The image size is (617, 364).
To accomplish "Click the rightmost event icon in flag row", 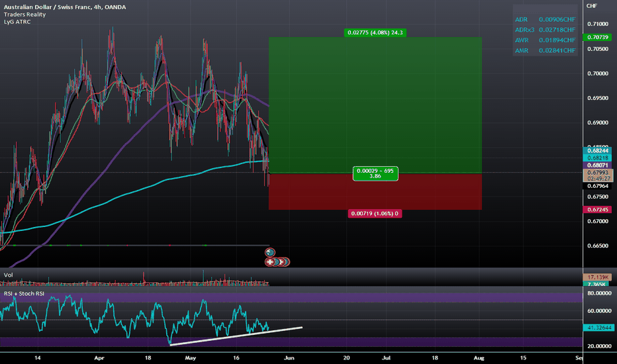I will pos(286,261).
